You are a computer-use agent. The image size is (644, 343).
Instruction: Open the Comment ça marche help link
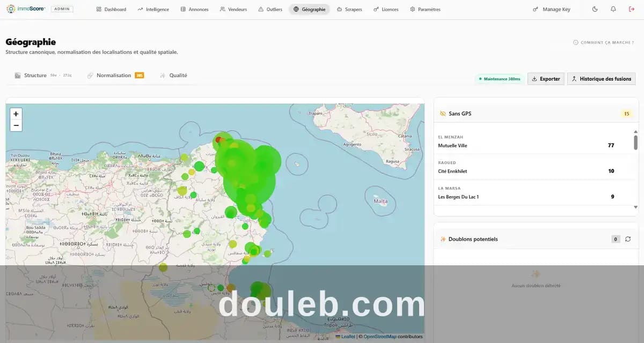[x=603, y=42]
